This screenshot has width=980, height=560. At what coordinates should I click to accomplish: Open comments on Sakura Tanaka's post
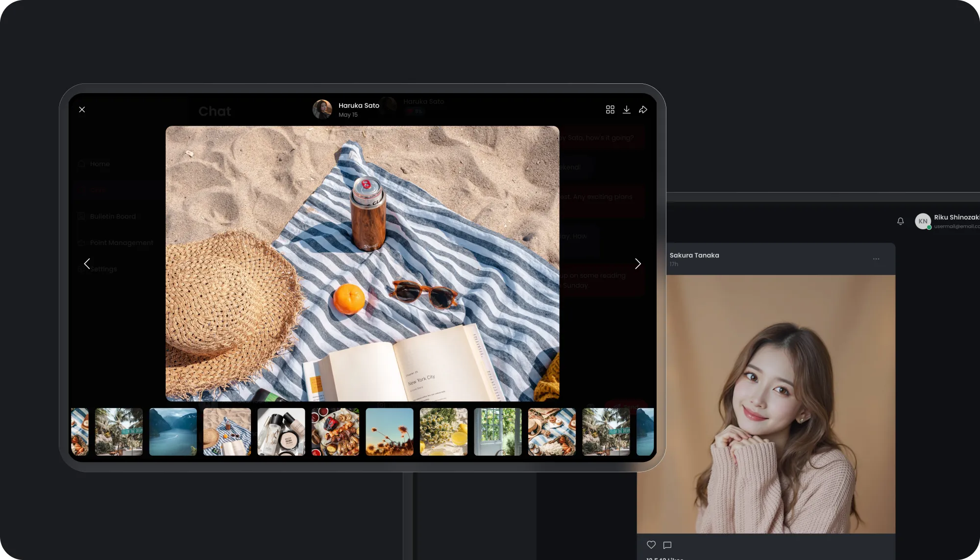667,545
